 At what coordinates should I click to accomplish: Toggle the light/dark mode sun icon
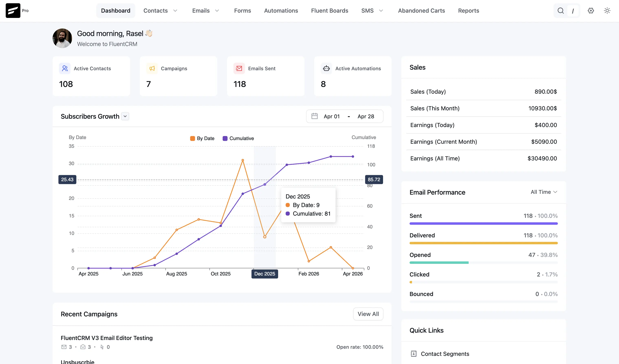coord(607,11)
